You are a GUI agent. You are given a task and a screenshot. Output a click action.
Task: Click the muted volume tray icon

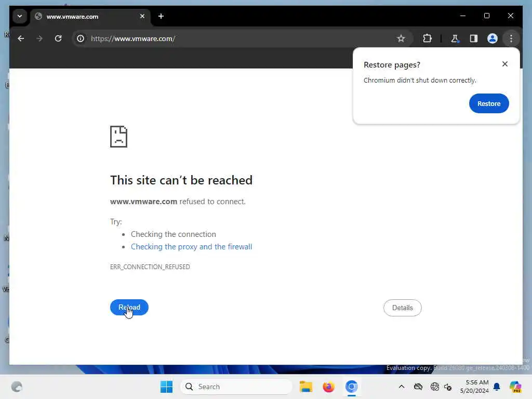tap(448, 387)
